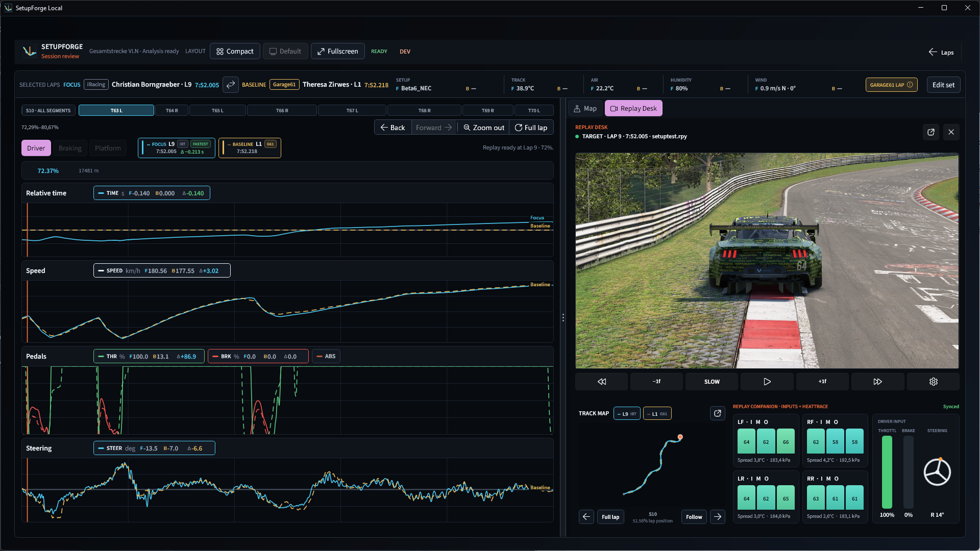Click the Full lap button under track map
980x551 pixels.
coord(610,517)
